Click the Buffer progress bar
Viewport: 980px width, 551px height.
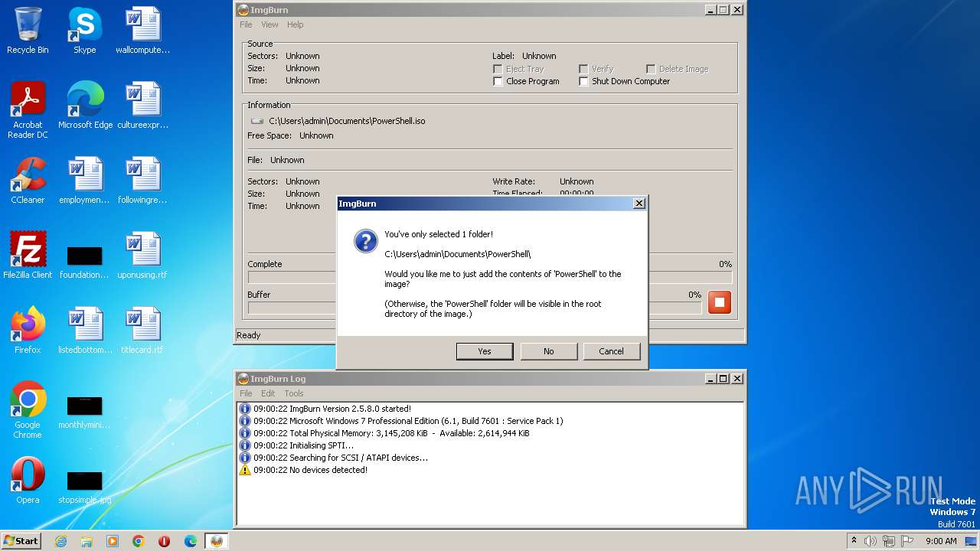pyautogui.click(x=475, y=308)
